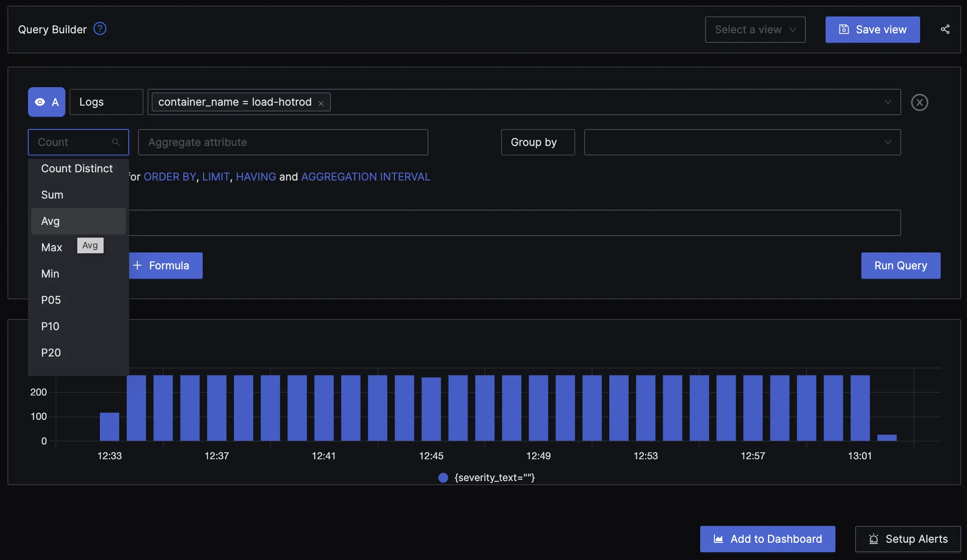Viewport: 967px width, 560px height.
Task: Click Run Query button
Action: pyautogui.click(x=900, y=266)
